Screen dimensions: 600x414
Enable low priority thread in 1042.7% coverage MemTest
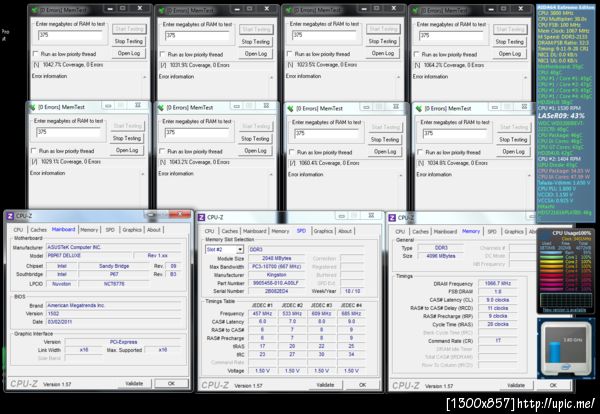point(36,54)
